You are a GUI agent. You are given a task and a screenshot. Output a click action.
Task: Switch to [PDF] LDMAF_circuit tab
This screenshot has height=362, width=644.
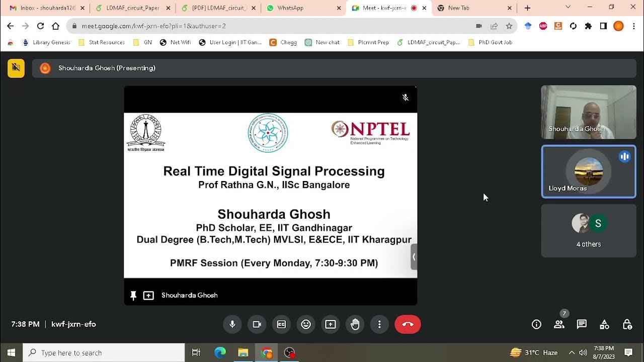click(x=218, y=8)
